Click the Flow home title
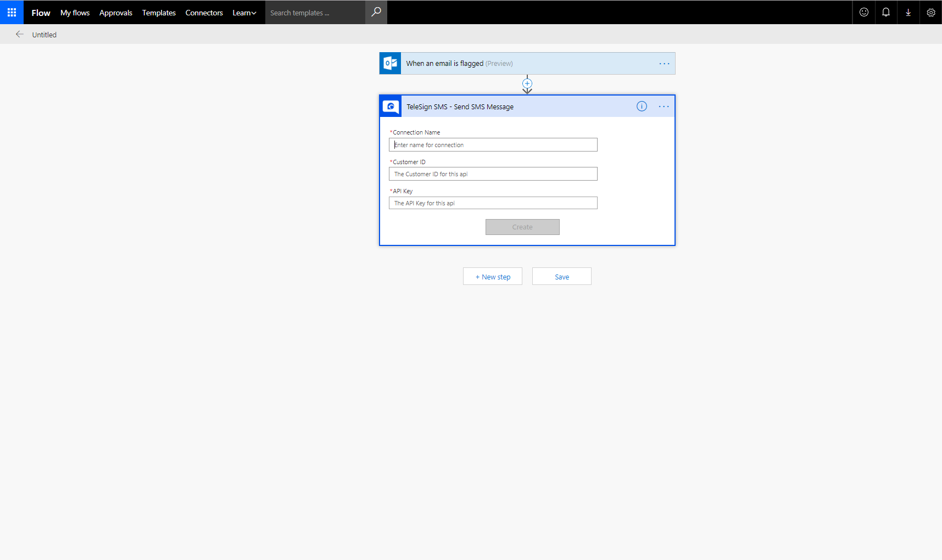The image size is (942, 560). pyautogui.click(x=41, y=13)
